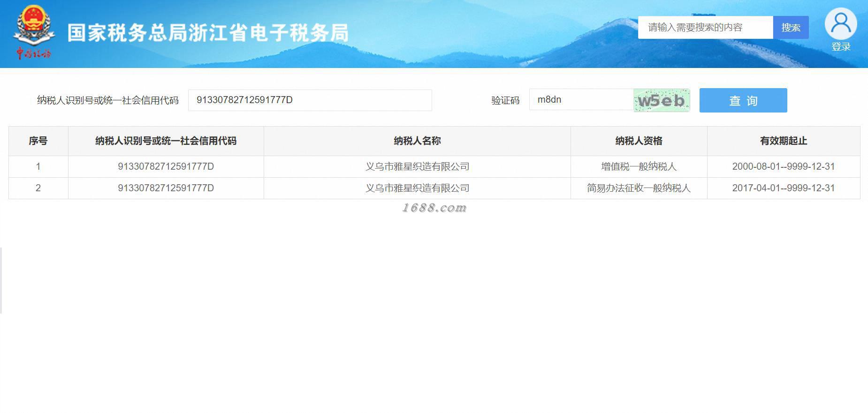Click the 纳税人名称 column header
The height and width of the screenshot is (413, 868).
(x=417, y=141)
